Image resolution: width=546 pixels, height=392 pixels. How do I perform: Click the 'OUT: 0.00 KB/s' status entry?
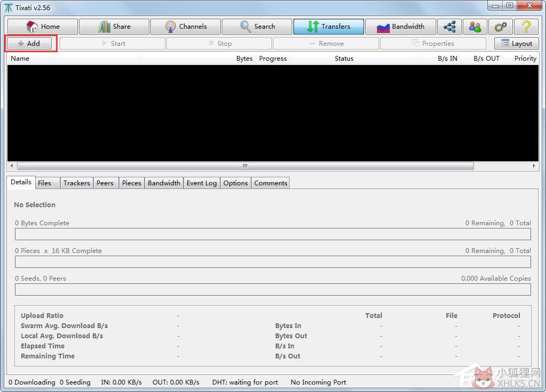coord(176,382)
